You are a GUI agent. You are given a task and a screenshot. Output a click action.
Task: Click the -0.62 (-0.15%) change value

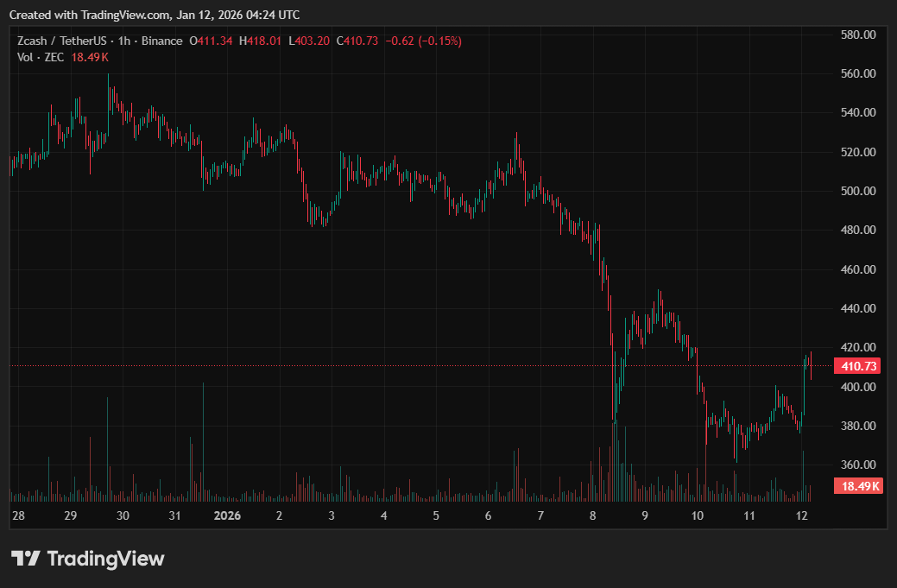coord(423,41)
